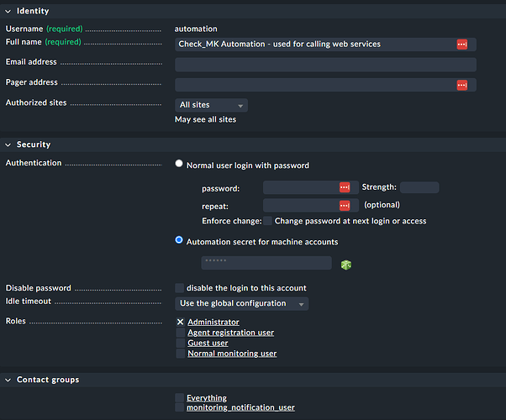The image size is (506, 420).
Task: Click red icon in password field
Action: [x=345, y=187]
